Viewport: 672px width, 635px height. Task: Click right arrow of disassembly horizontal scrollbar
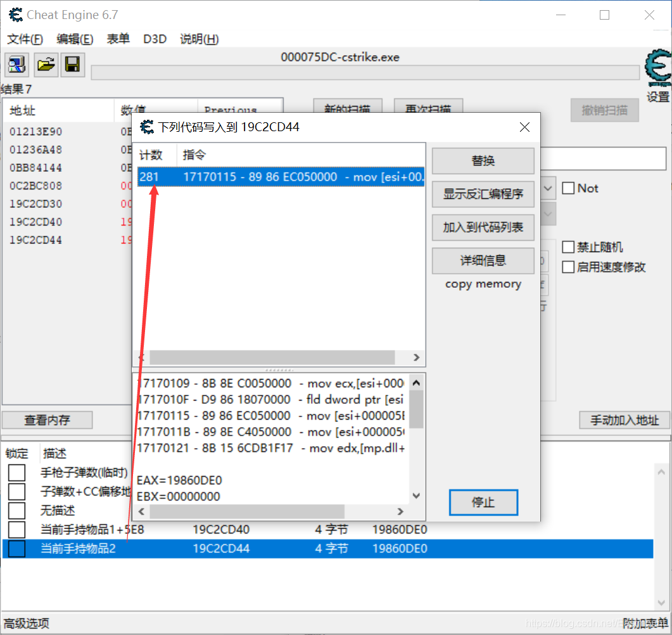(x=400, y=511)
